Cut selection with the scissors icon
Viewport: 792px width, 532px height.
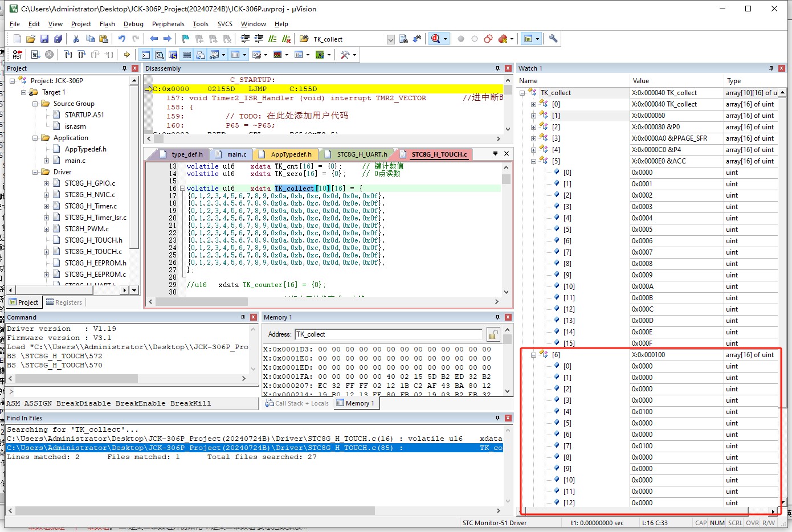tap(76, 39)
